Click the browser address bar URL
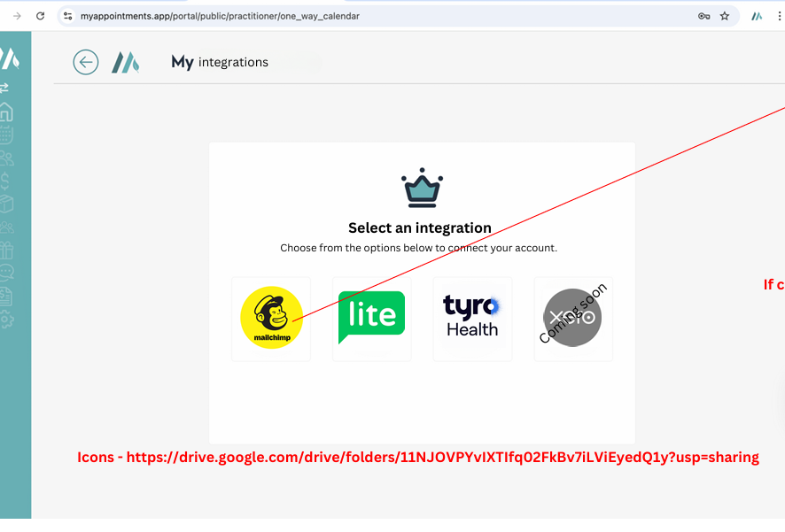 point(220,16)
